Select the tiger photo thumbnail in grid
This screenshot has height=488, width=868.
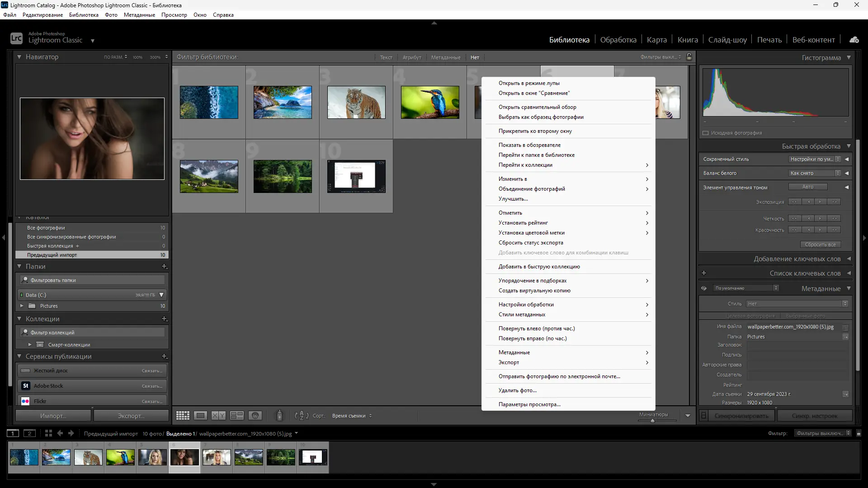[356, 103]
